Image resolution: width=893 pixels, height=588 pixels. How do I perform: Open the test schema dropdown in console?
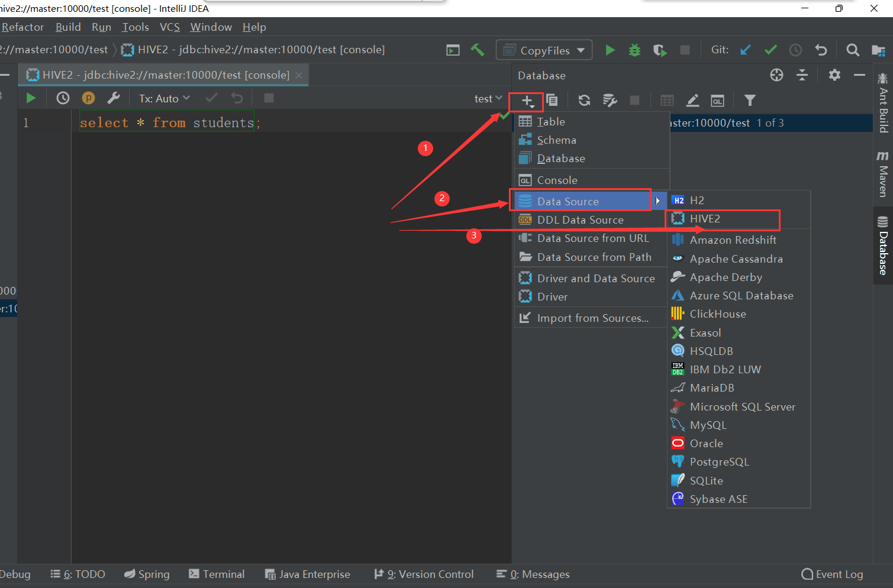pyautogui.click(x=488, y=99)
